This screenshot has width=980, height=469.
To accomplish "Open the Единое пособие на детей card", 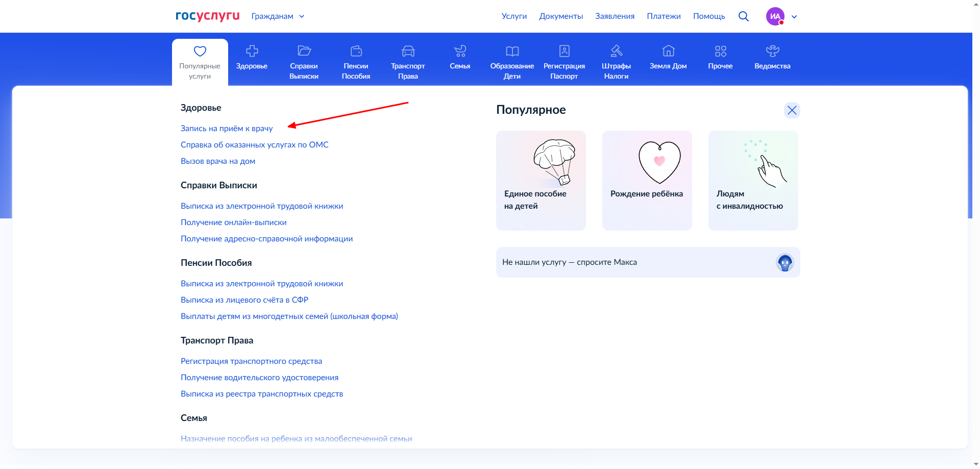I will [x=541, y=181].
